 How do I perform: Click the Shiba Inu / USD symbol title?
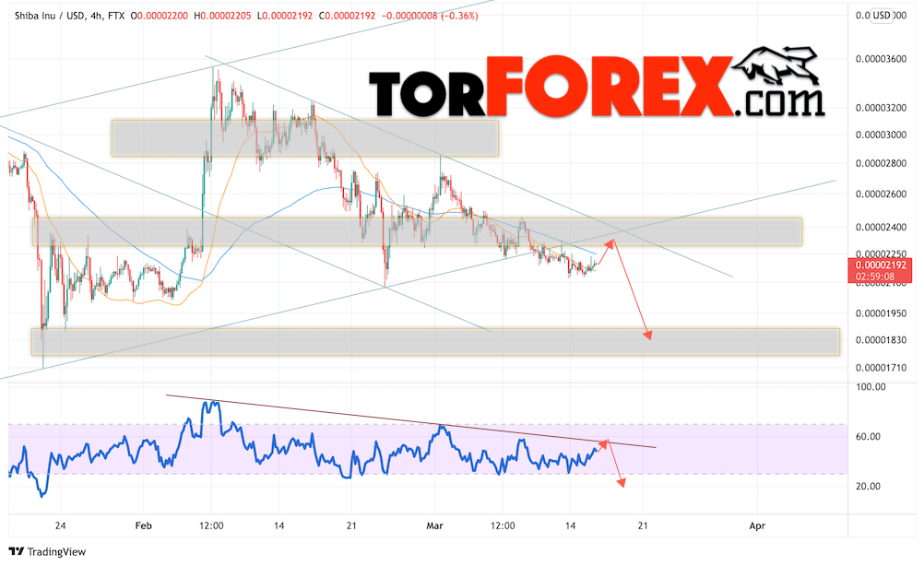tap(50, 16)
